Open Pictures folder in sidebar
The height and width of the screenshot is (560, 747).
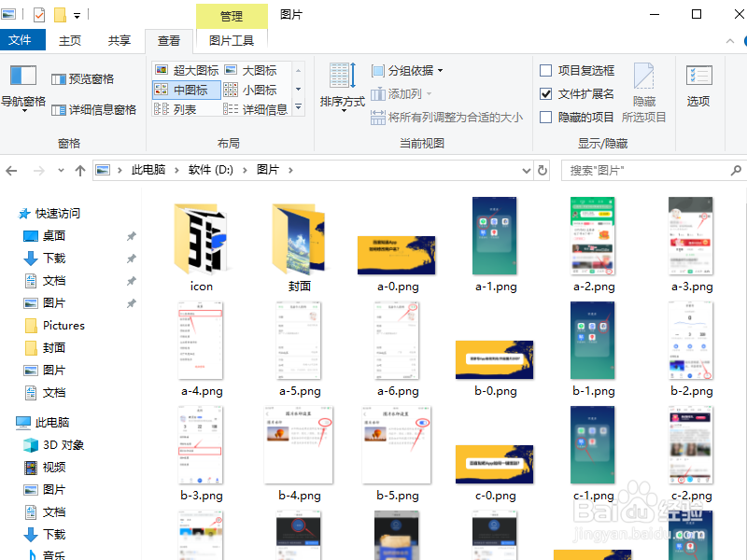pyautogui.click(x=54, y=325)
